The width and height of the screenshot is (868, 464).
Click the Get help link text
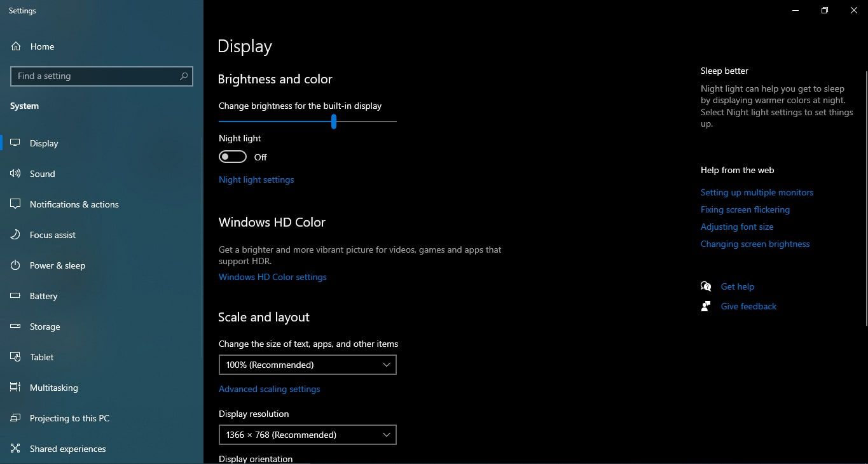point(737,286)
